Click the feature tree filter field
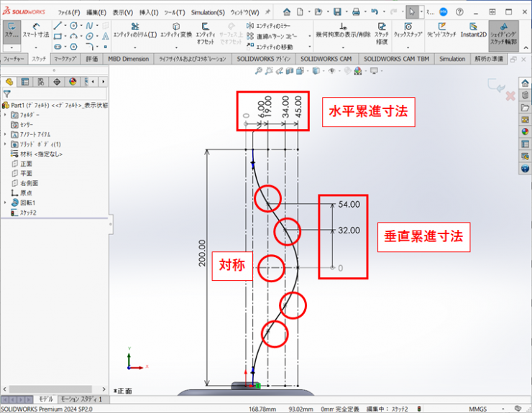This screenshot has height=413, width=532. click(58, 93)
